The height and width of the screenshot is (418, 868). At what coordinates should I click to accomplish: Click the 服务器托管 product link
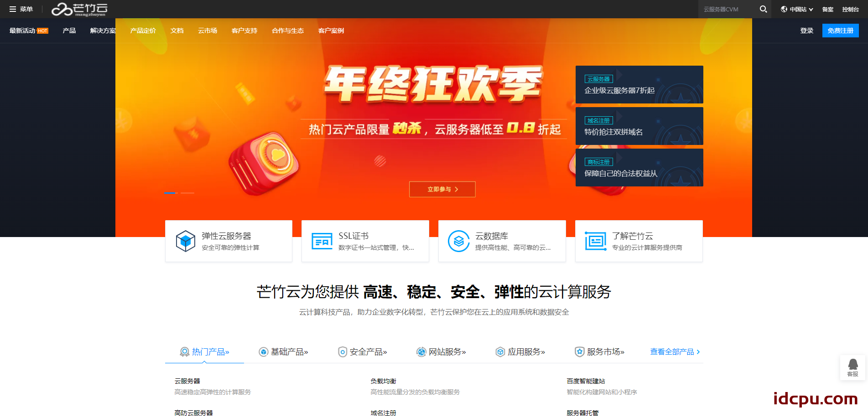pyautogui.click(x=582, y=413)
